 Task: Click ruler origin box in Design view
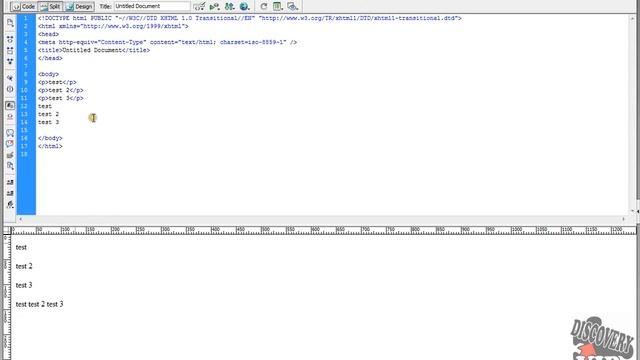7,231
